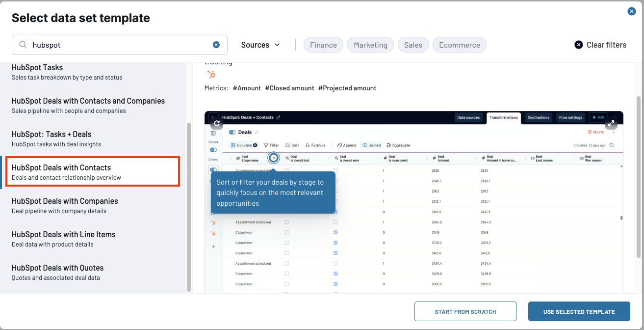Click the refresh icon next to Updated: 12 days ago
This screenshot has width=644, height=330.
click(x=612, y=145)
